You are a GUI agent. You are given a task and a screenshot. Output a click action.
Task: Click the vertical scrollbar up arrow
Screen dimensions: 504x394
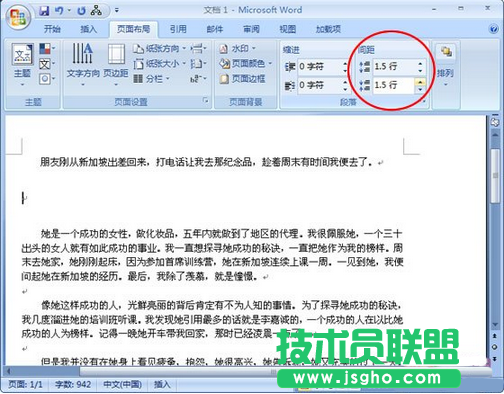495,134
